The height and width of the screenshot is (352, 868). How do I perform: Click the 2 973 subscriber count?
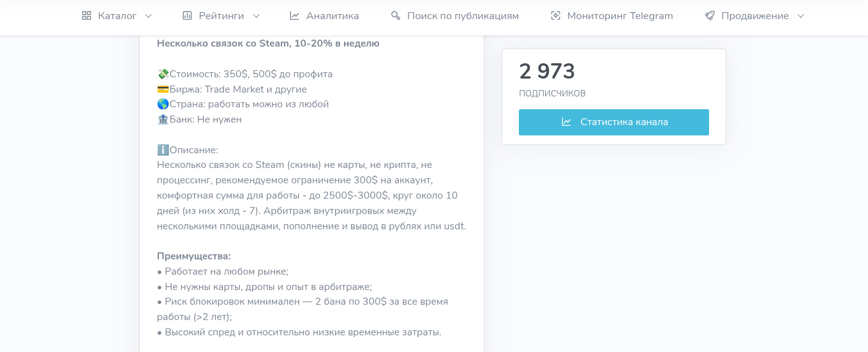[x=547, y=72]
